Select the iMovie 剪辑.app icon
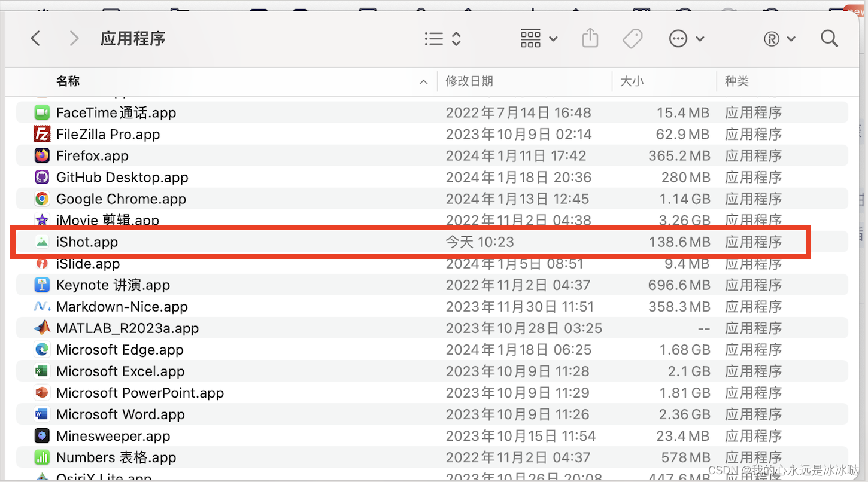 (41, 220)
